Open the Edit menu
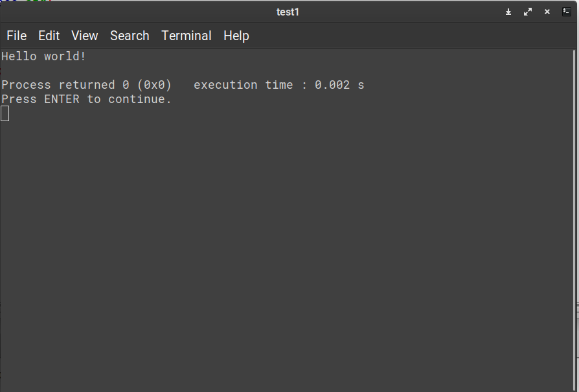This screenshot has height=392, width=579. pos(49,36)
